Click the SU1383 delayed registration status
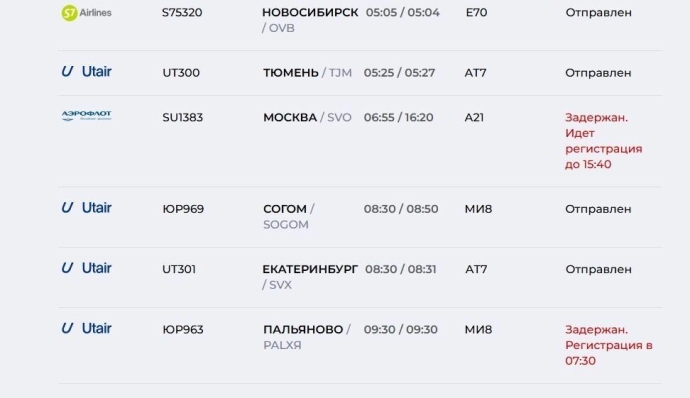The image size is (690, 398). 603,141
